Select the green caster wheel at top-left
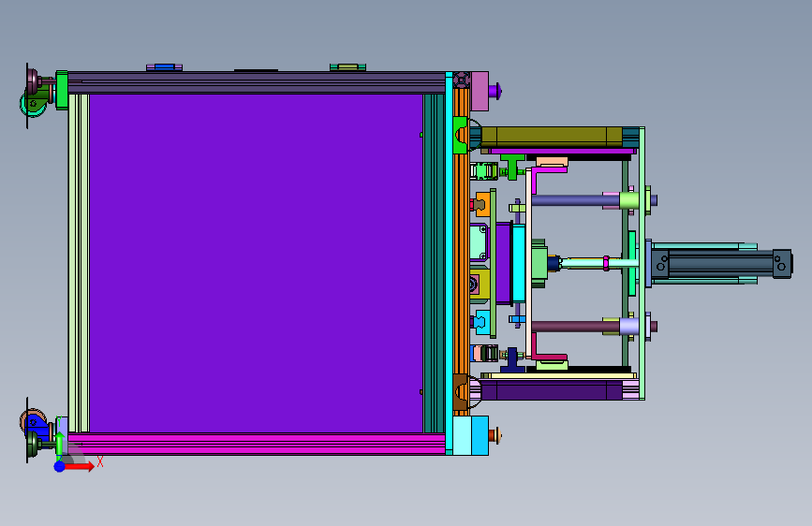 [x=33, y=104]
